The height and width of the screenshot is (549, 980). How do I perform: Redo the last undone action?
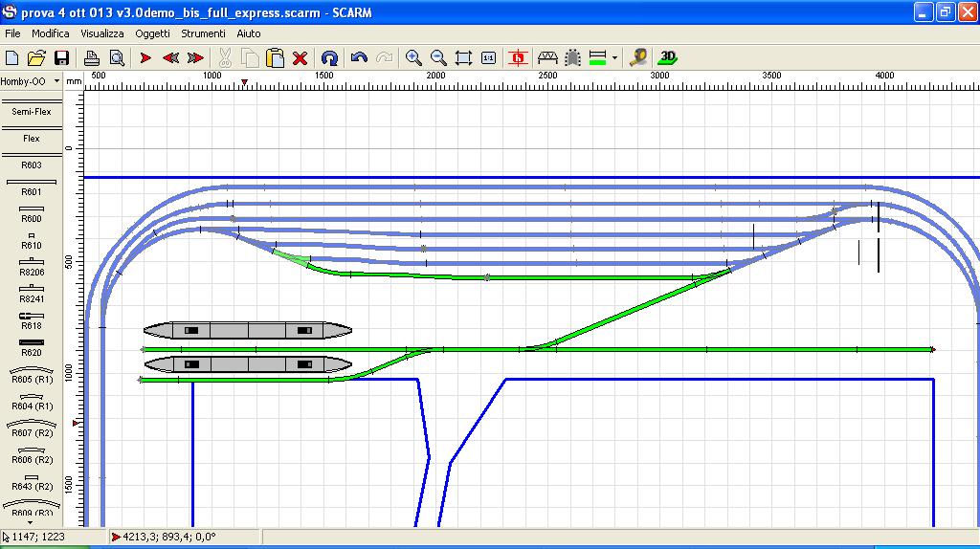coord(385,58)
